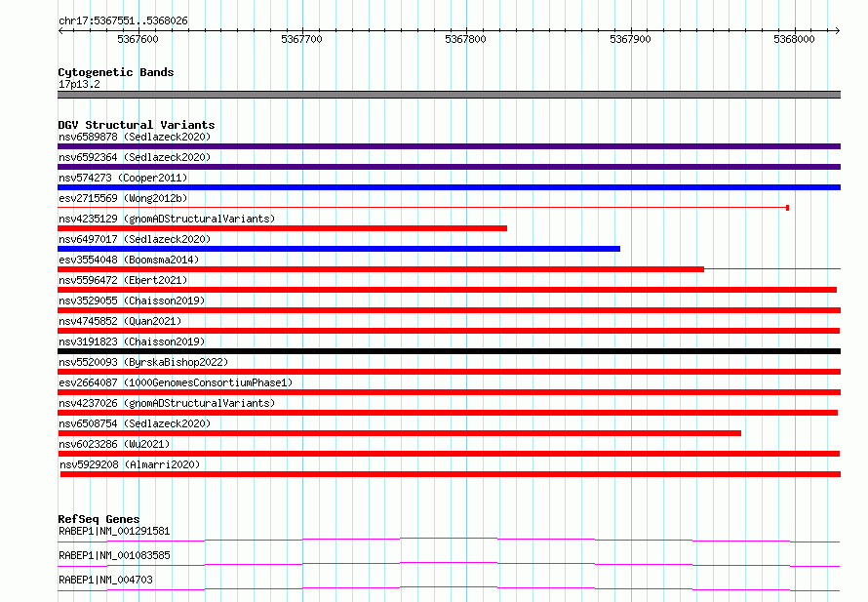Select the blue bar for nsv574273
The image size is (868, 602).
click(449, 187)
